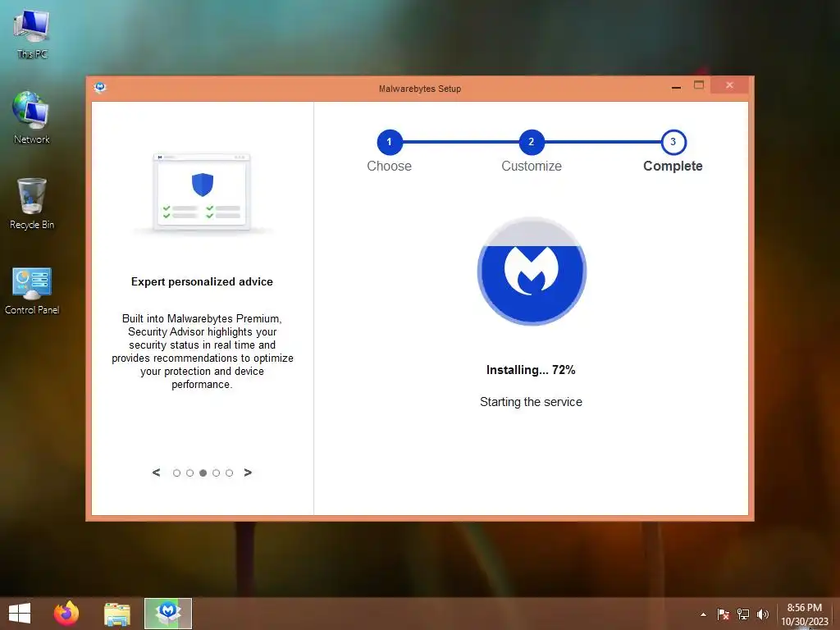
Task: Open volume control tray icon
Action: click(762, 614)
